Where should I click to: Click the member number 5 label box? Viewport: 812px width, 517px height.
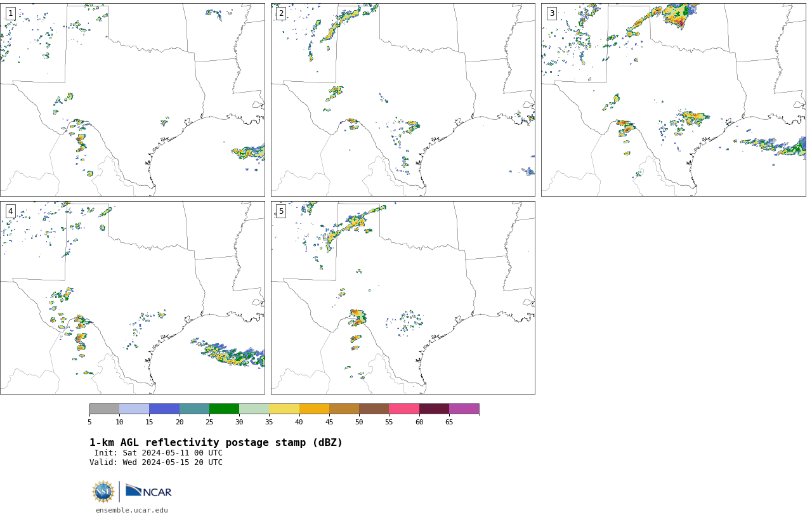pyautogui.click(x=280, y=211)
